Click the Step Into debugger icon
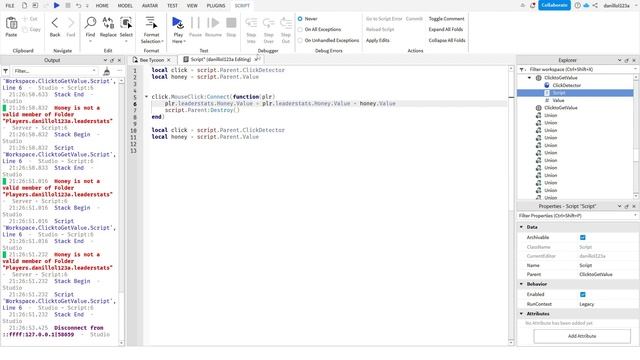640x360 pixels. (x=251, y=23)
